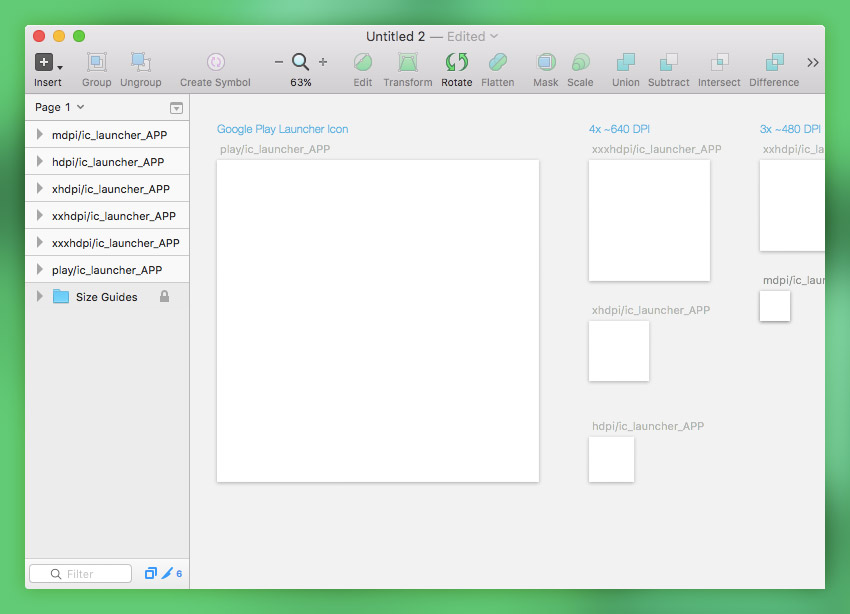Show more toolbar items via overflow chevron

(812, 63)
